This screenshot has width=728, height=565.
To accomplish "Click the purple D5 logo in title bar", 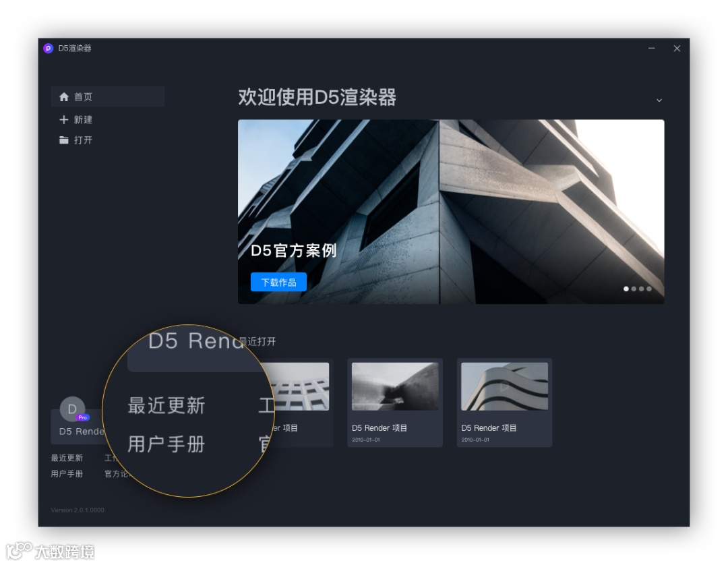I will (x=49, y=49).
